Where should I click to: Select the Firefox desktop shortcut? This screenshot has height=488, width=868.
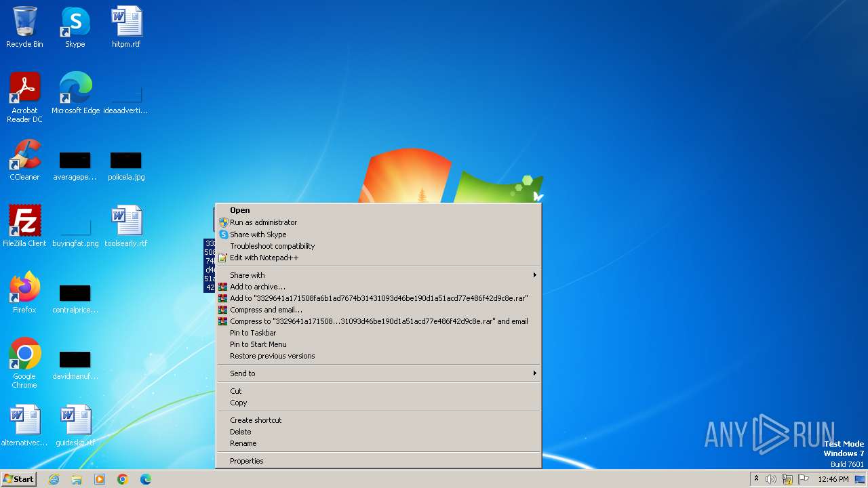click(24, 292)
